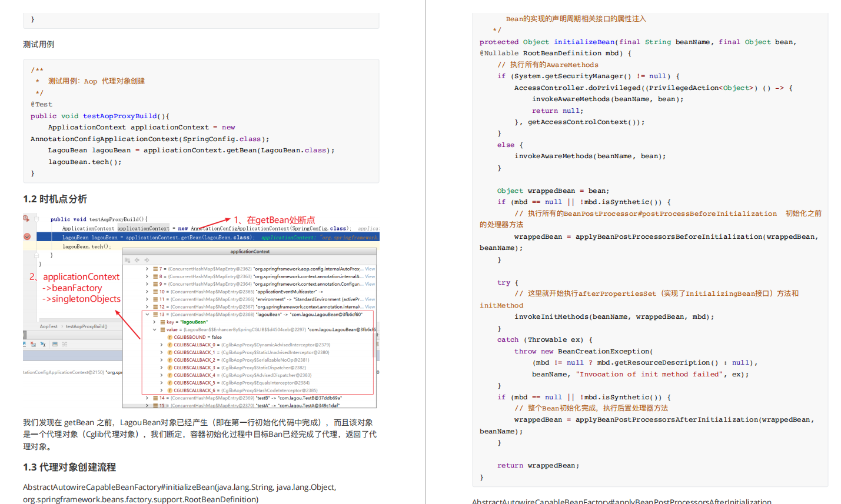
Task: Select the blue pin icon in debugger toolbar
Action: [24, 344]
